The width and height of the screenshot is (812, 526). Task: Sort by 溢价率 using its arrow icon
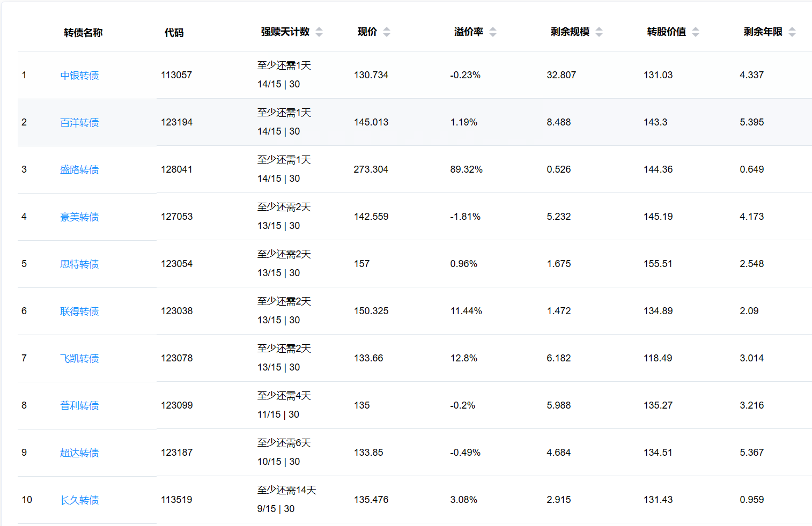pos(493,32)
